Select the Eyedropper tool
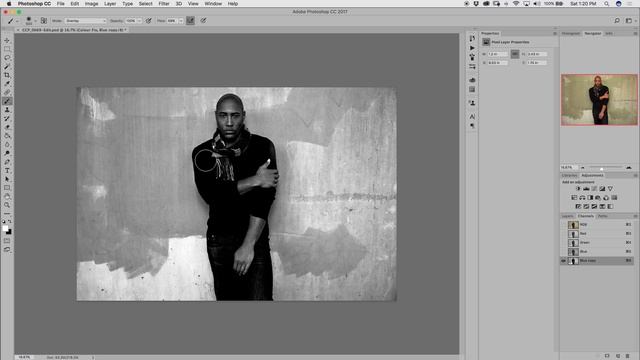 tap(7, 84)
